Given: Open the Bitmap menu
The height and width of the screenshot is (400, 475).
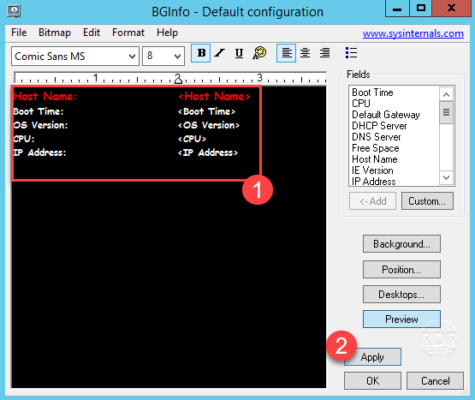Looking at the screenshot, I should tap(55, 33).
